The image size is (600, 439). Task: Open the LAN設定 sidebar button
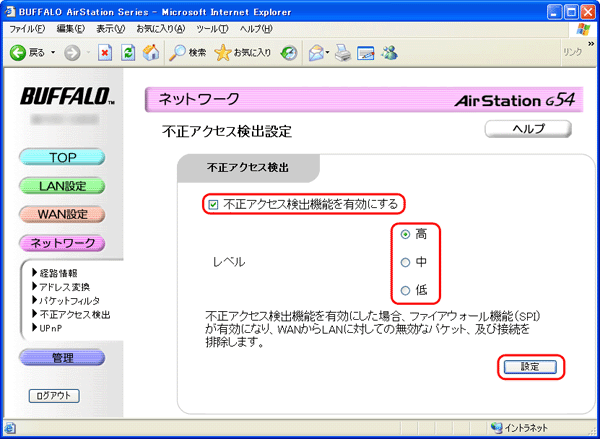point(62,186)
